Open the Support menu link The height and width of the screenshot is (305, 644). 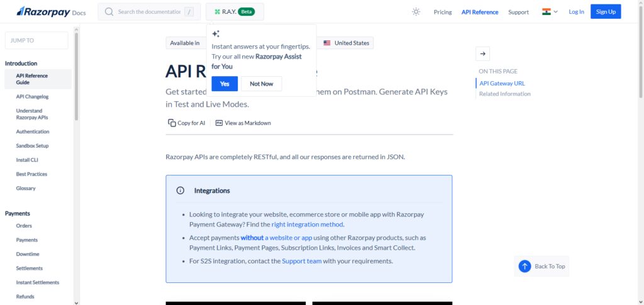(518, 13)
